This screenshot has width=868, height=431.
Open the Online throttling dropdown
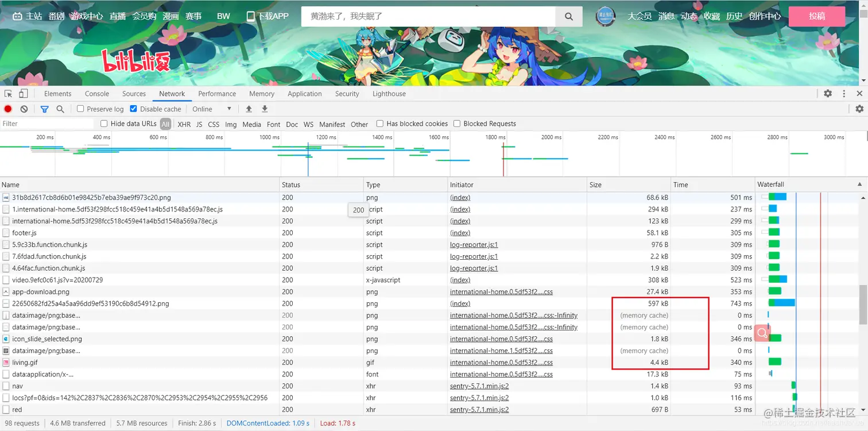coord(212,109)
